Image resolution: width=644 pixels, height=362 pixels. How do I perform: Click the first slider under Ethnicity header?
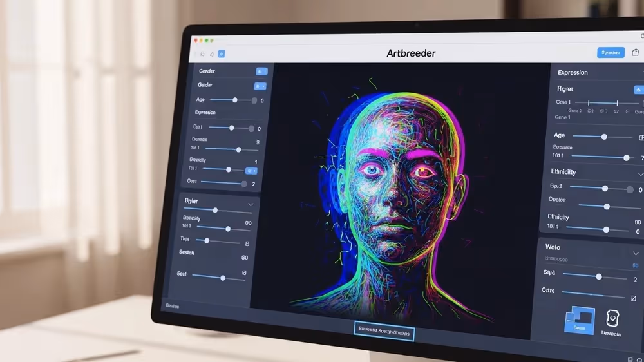point(605,188)
